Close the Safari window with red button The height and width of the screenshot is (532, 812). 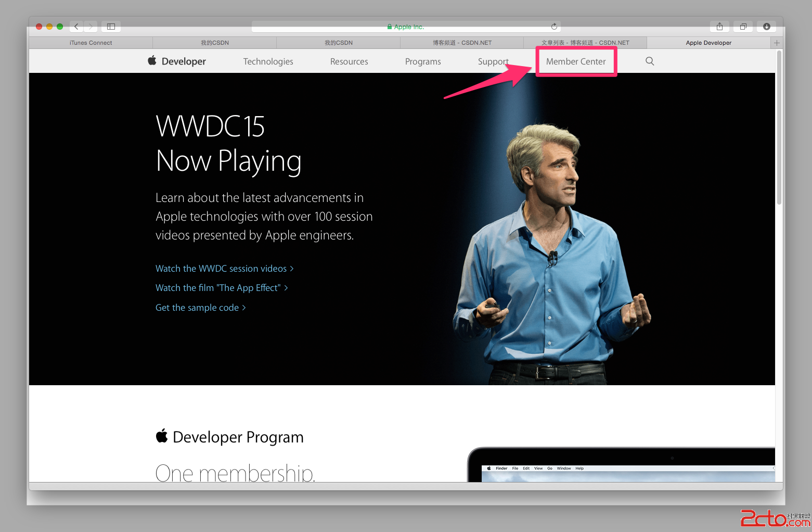[39, 27]
